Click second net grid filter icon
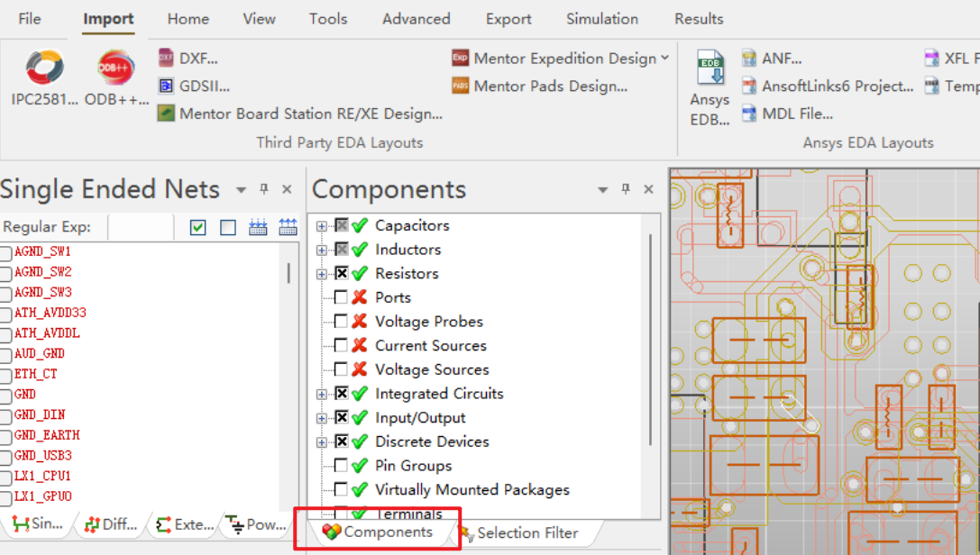The height and width of the screenshot is (555, 980). coord(288,227)
